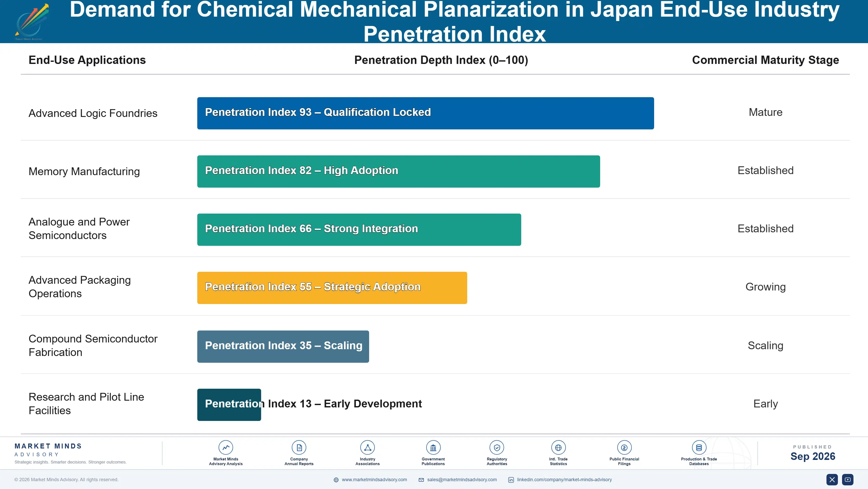
Task: Click the End-Use Applications column header
Action: 87,60
